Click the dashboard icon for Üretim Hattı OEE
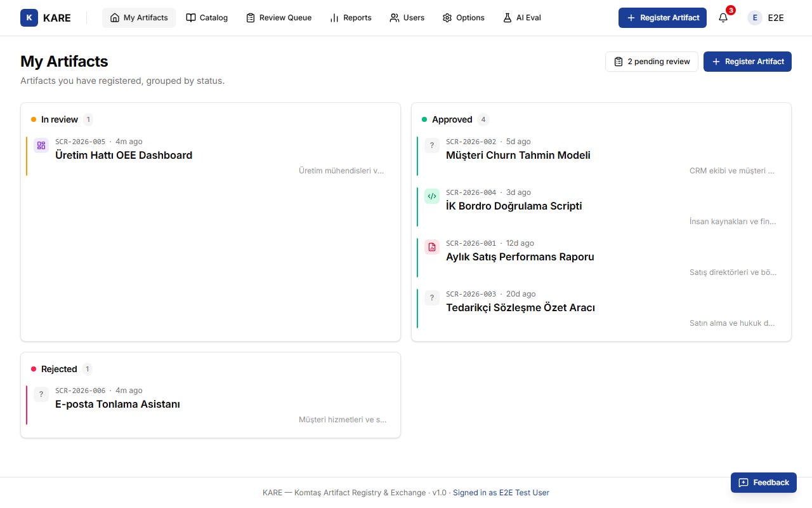 41,145
